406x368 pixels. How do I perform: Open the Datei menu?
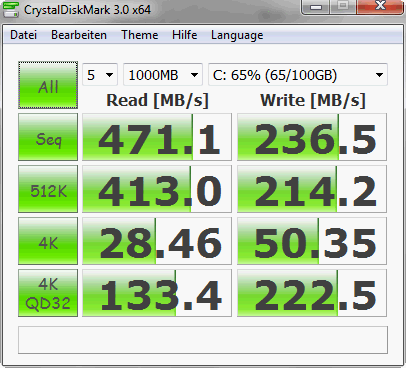(x=23, y=35)
